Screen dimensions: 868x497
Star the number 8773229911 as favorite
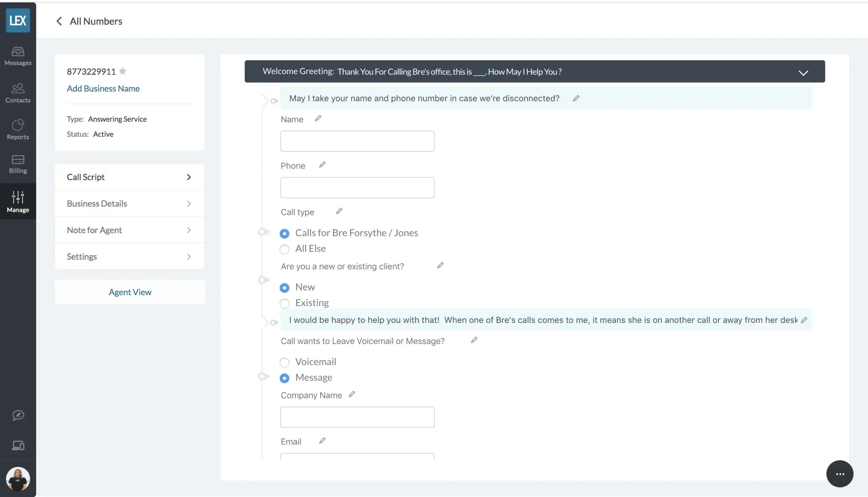(123, 71)
